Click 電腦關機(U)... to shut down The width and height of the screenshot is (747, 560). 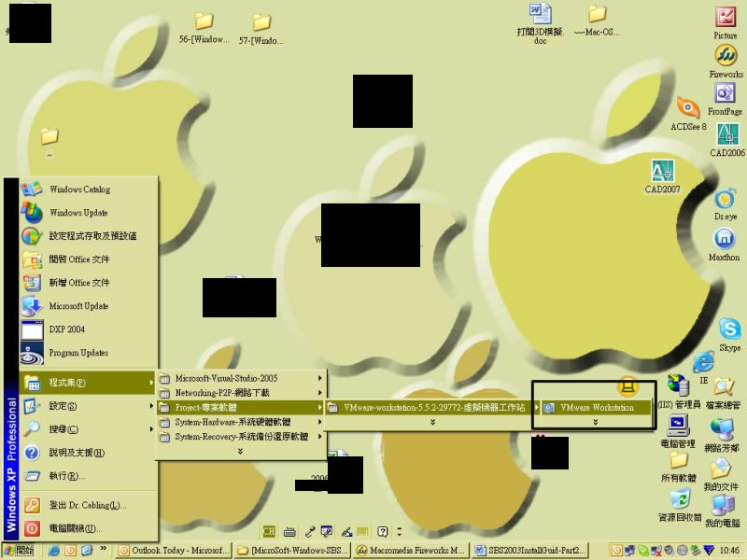tap(89, 528)
